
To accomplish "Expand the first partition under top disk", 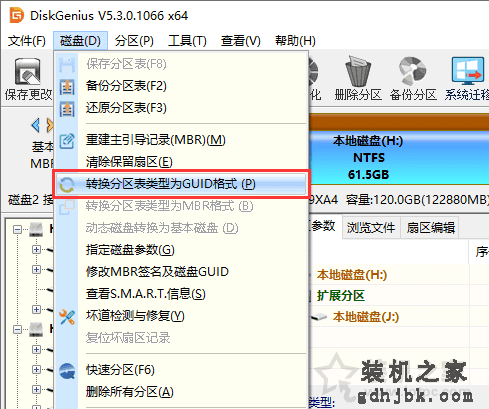I will point(36,249).
